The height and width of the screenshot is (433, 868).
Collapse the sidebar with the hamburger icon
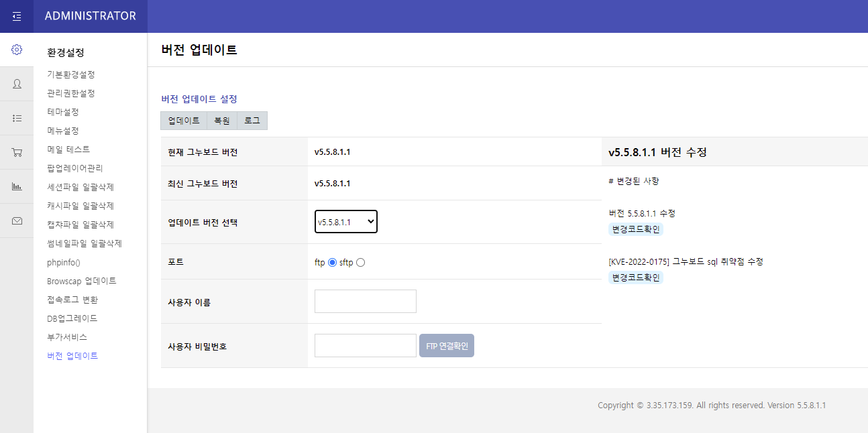pos(17,16)
